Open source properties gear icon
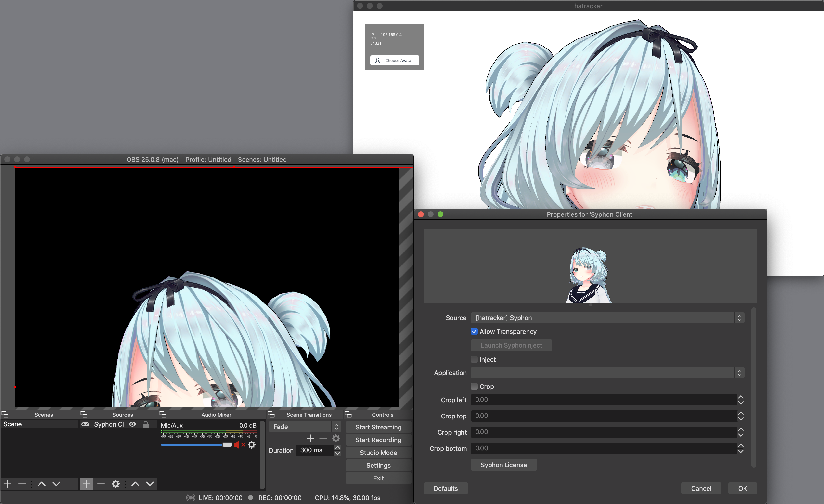Viewport: 824px width, 504px height. coord(116,484)
